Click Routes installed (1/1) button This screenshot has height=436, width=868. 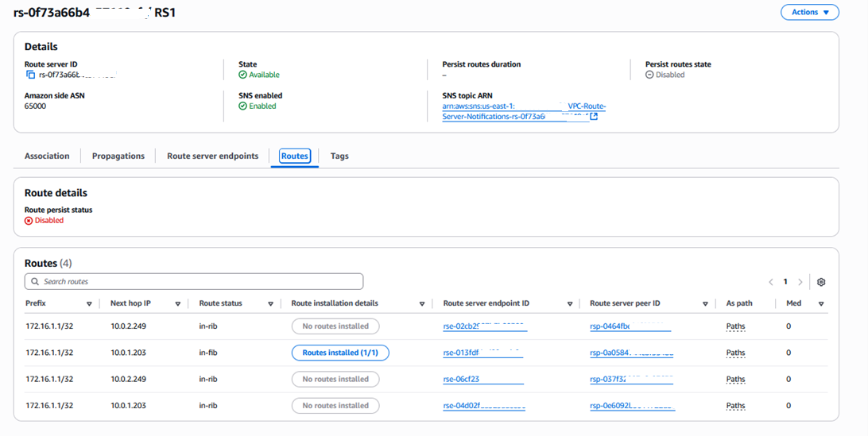pyautogui.click(x=340, y=353)
